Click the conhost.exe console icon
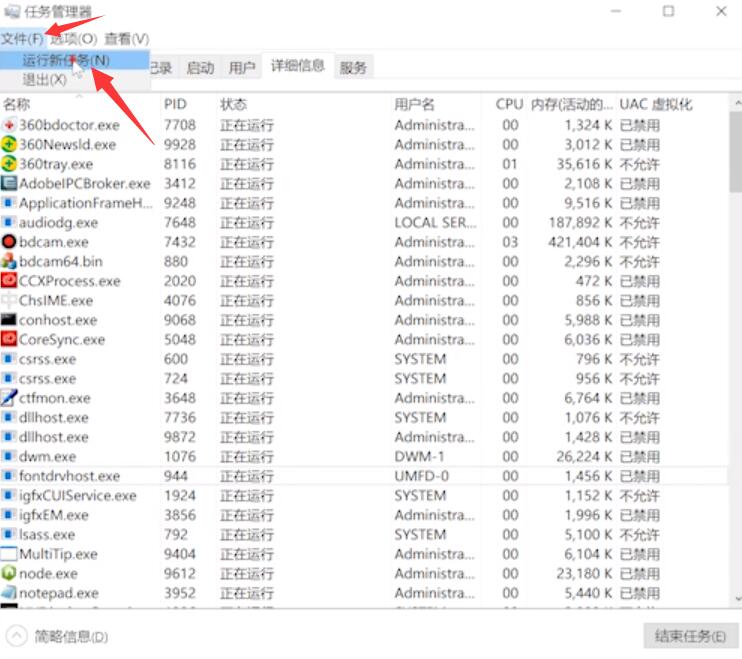The width and height of the screenshot is (742, 659). tap(9, 319)
